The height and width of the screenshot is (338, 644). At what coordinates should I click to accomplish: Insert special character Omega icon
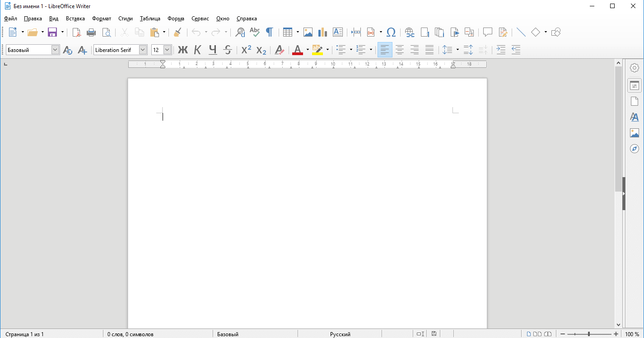click(391, 32)
